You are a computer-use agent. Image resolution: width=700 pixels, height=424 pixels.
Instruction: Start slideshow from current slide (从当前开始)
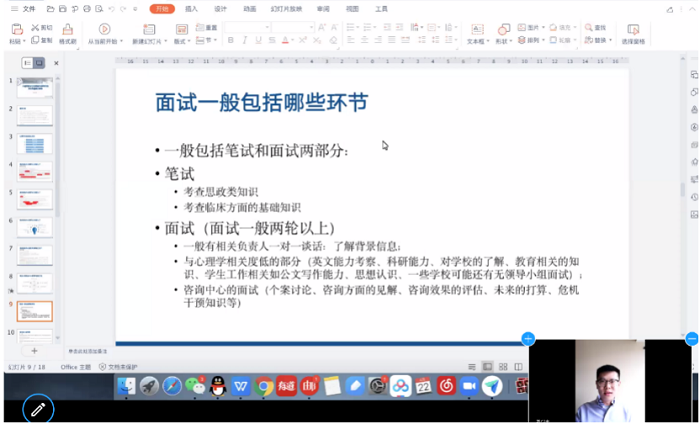point(104,30)
